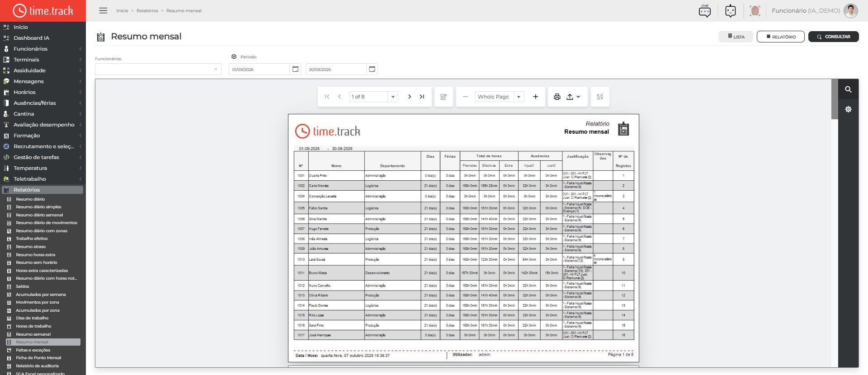Jump to last report page
The width and height of the screenshot is (868, 375).
click(x=422, y=97)
